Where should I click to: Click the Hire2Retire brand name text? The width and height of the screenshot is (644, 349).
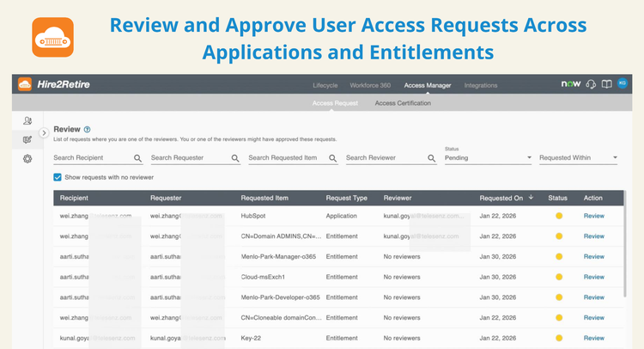pos(64,84)
